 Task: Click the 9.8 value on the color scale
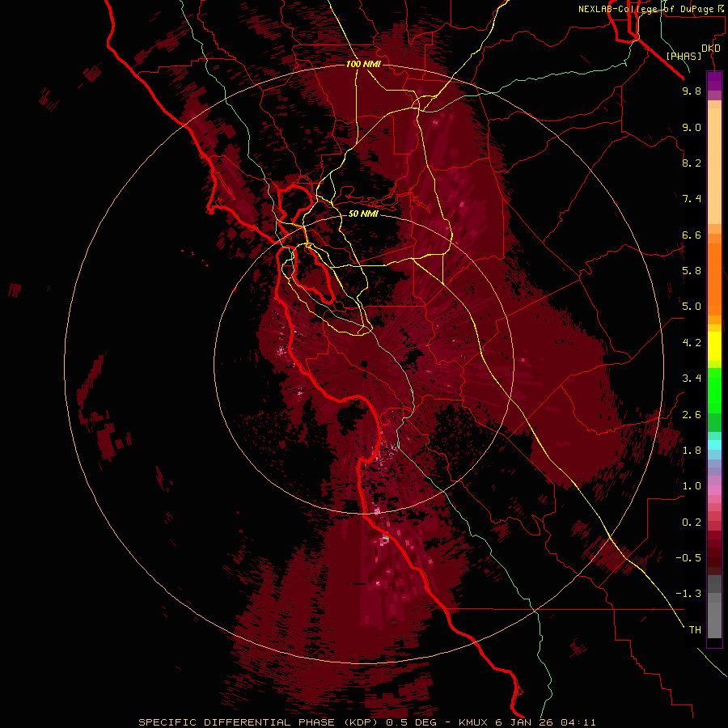tap(692, 91)
